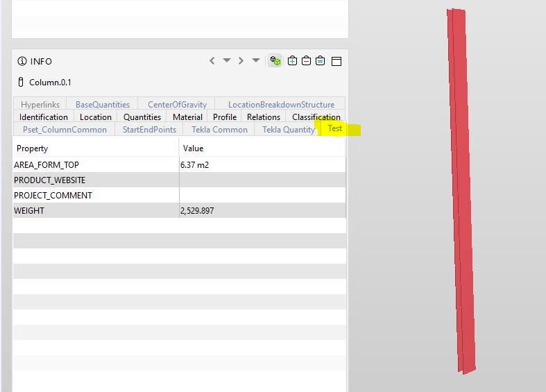Open the forward history dropdown arrow
The image size is (546, 392).
pos(256,60)
